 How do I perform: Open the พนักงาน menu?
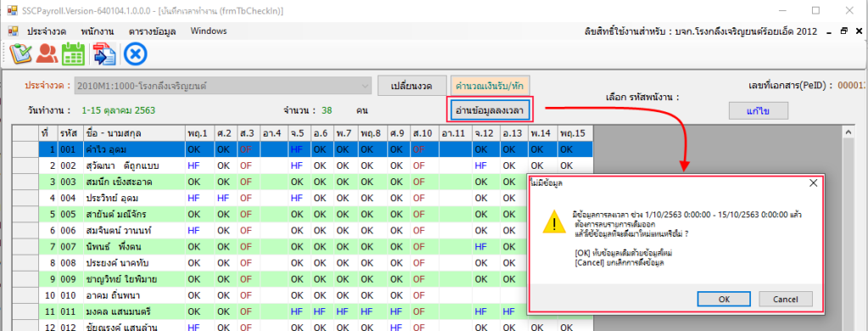pyautogui.click(x=97, y=31)
